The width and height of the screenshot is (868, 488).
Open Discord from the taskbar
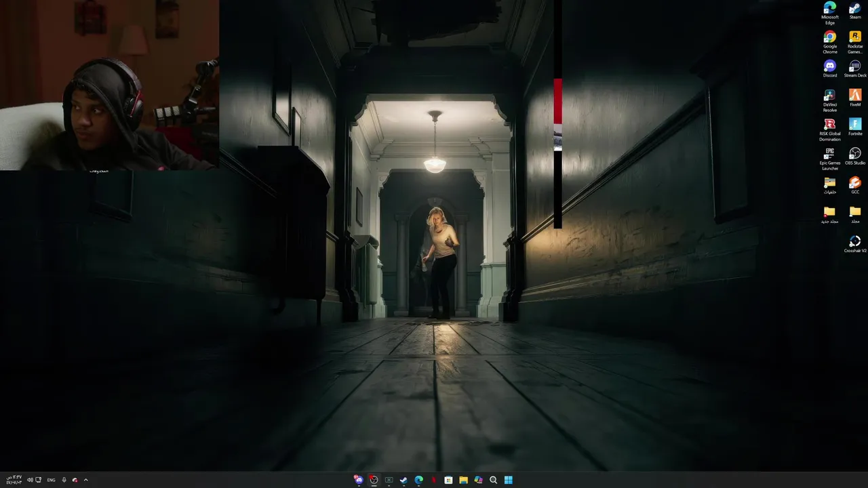[x=358, y=480]
